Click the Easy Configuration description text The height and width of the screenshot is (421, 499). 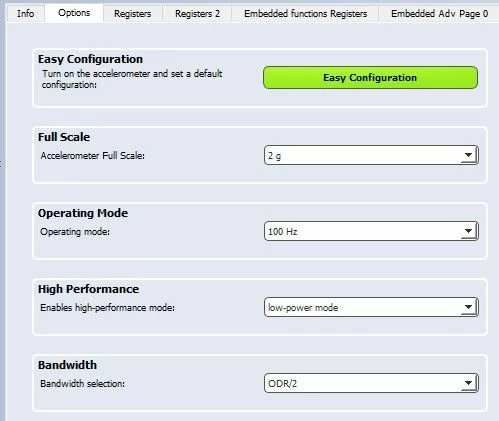coord(132,79)
